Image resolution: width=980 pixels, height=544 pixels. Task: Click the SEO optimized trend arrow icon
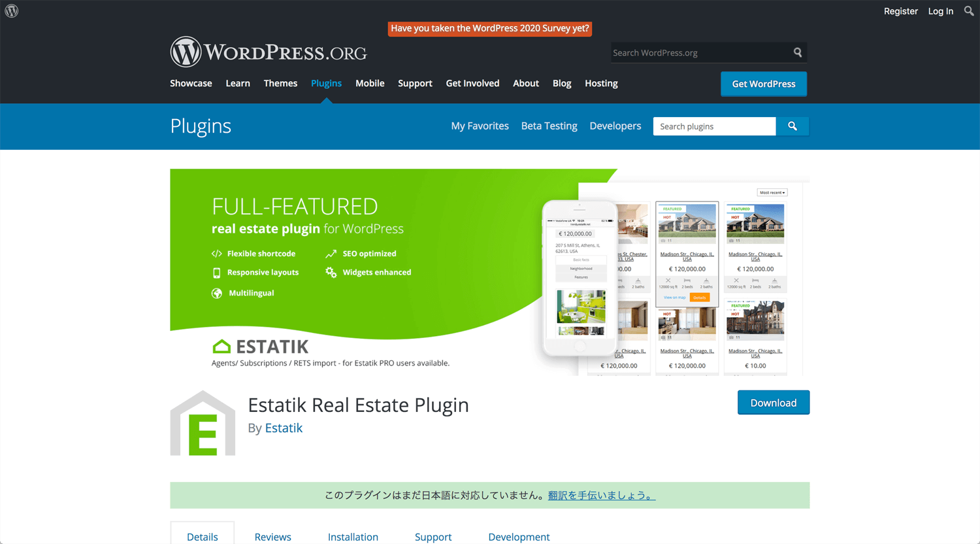(x=331, y=254)
